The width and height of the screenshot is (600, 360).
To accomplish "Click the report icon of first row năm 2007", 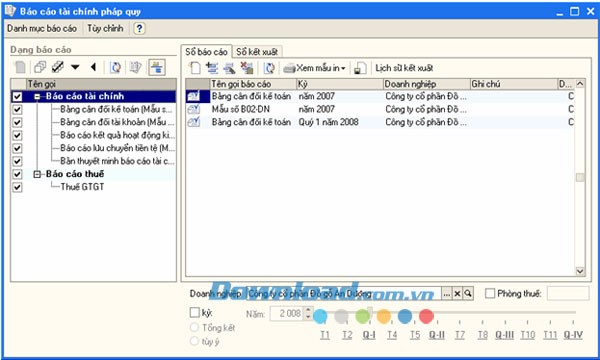I will (194, 96).
